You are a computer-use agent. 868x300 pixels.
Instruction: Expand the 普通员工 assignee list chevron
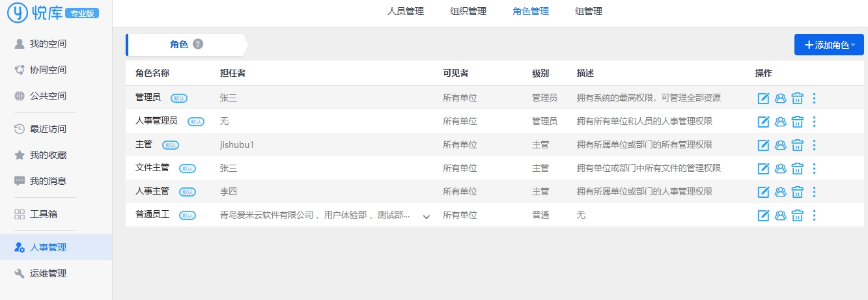click(427, 217)
